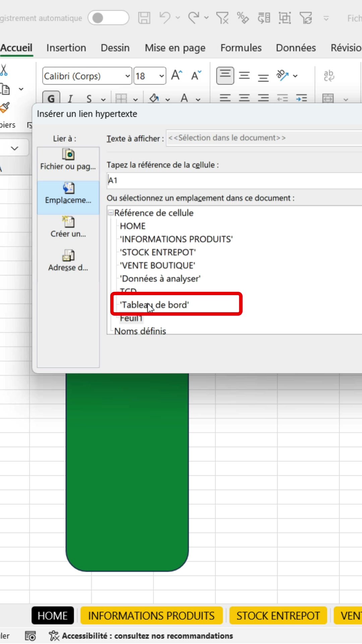Click the Save floppy disk icon

[144, 18]
